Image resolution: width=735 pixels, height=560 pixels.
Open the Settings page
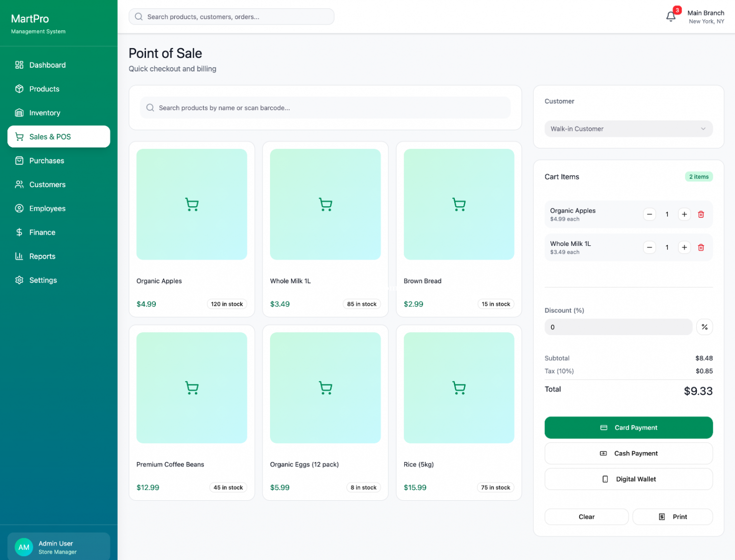(x=43, y=280)
